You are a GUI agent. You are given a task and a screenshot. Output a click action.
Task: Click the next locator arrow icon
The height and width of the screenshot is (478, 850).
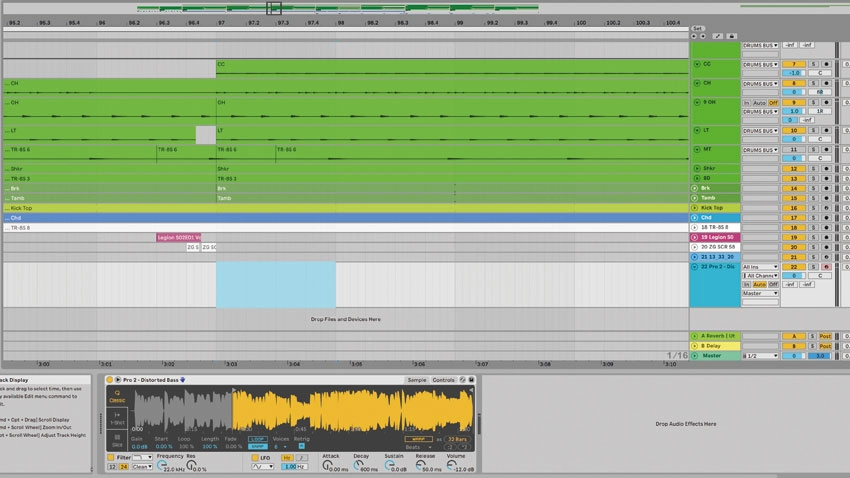703,36
